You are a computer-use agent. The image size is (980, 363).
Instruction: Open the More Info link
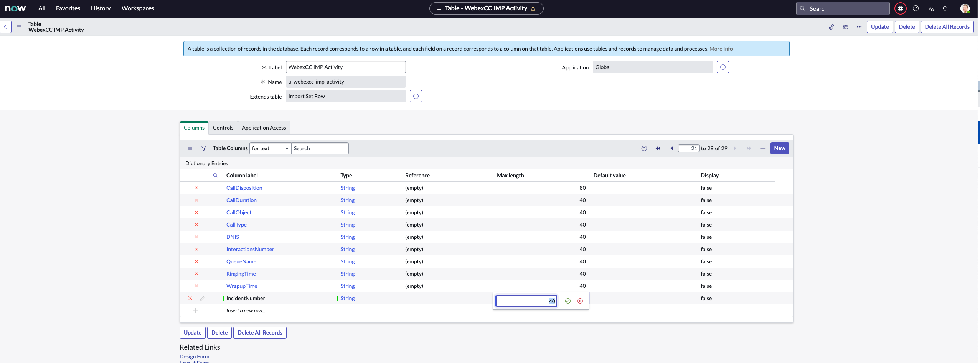[x=721, y=49]
